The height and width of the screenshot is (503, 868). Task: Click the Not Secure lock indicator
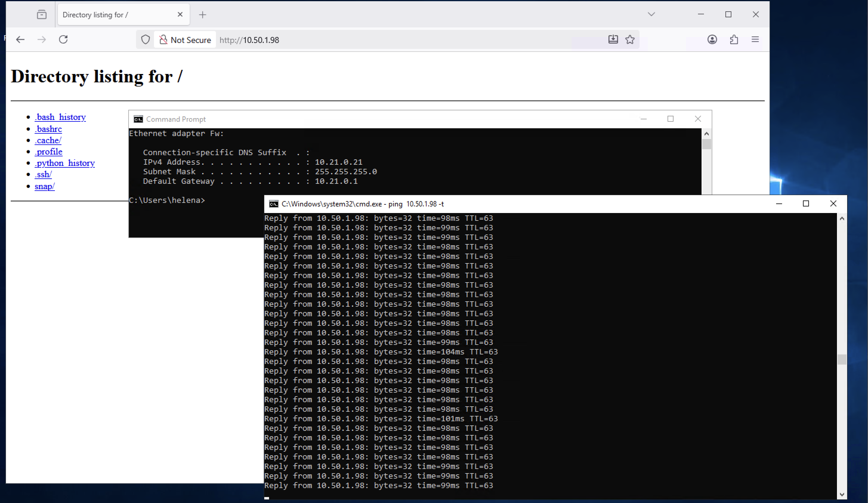(185, 40)
